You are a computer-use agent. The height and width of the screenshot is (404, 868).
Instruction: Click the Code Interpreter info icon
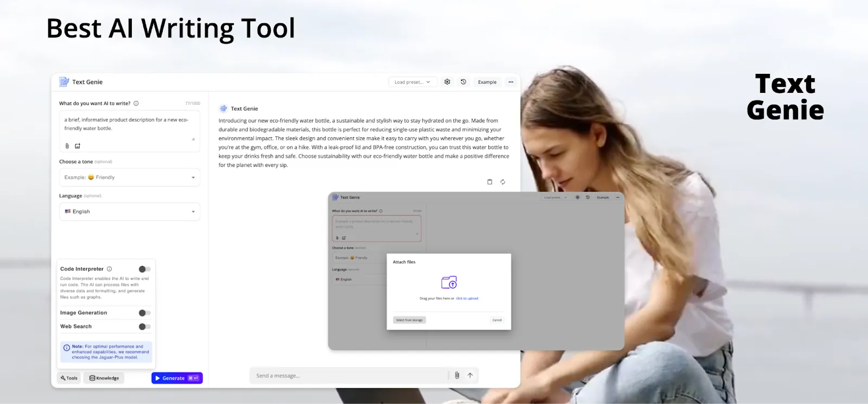click(x=110, y=269)
